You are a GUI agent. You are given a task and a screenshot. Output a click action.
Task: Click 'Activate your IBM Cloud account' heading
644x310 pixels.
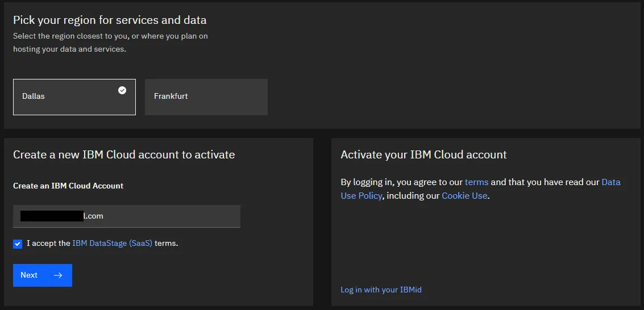[424, 154]
